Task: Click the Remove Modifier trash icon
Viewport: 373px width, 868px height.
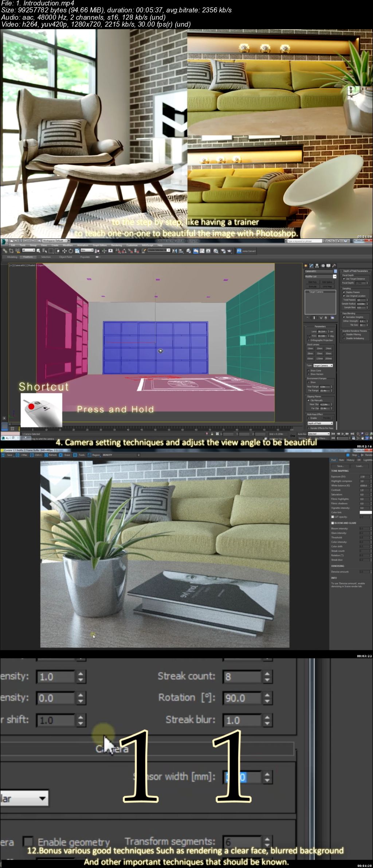Action: tap(326, 318)
